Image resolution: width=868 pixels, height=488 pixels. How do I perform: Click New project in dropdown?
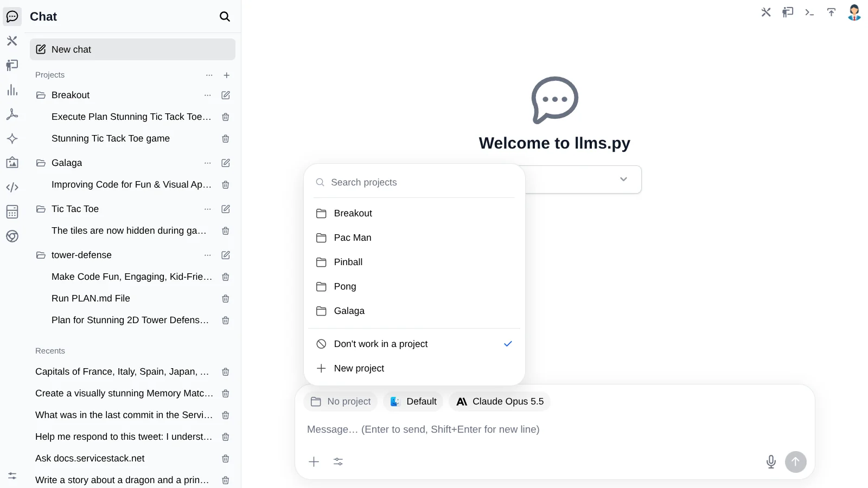(x=414, y=368)
